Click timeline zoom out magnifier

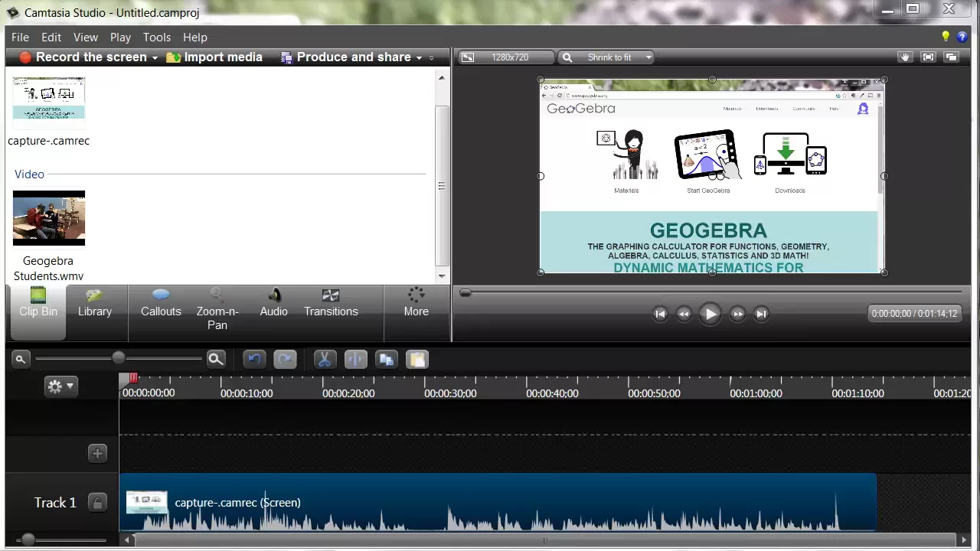(x=21, y=359)
